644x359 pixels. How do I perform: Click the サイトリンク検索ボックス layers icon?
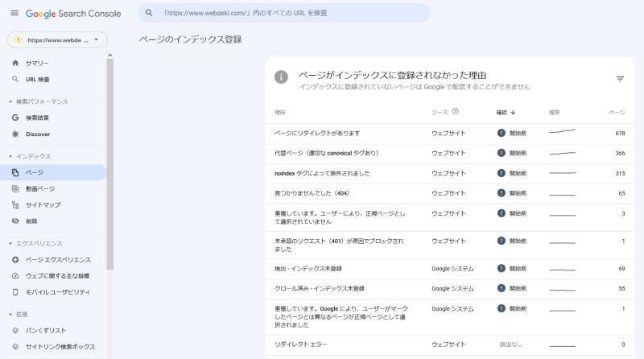pos(15,347)
